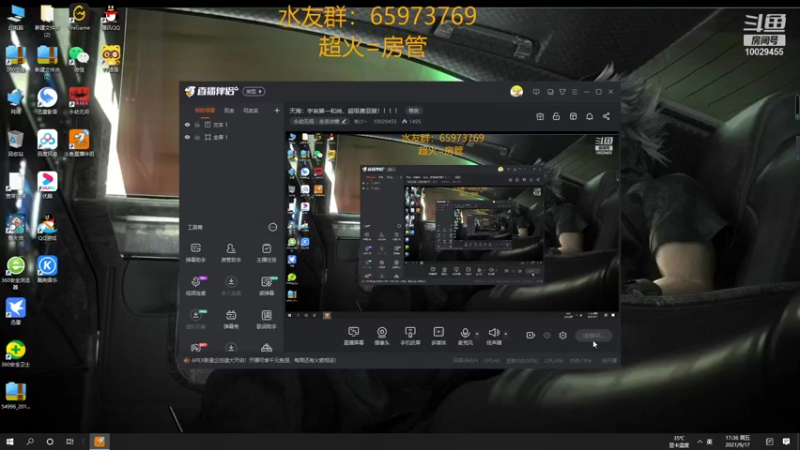Select the 全屏 1 source row

tap(232, 137)
